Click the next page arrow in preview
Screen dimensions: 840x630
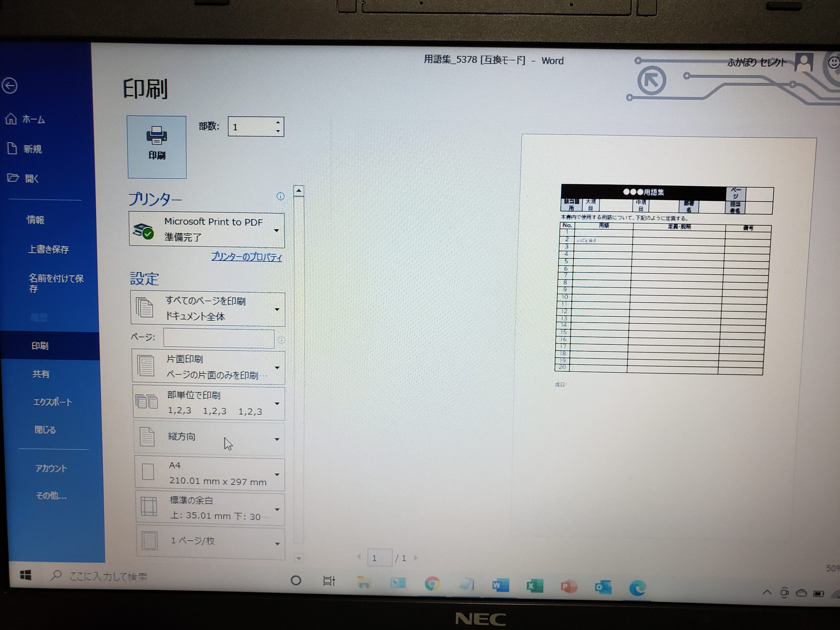click(416, 558)
